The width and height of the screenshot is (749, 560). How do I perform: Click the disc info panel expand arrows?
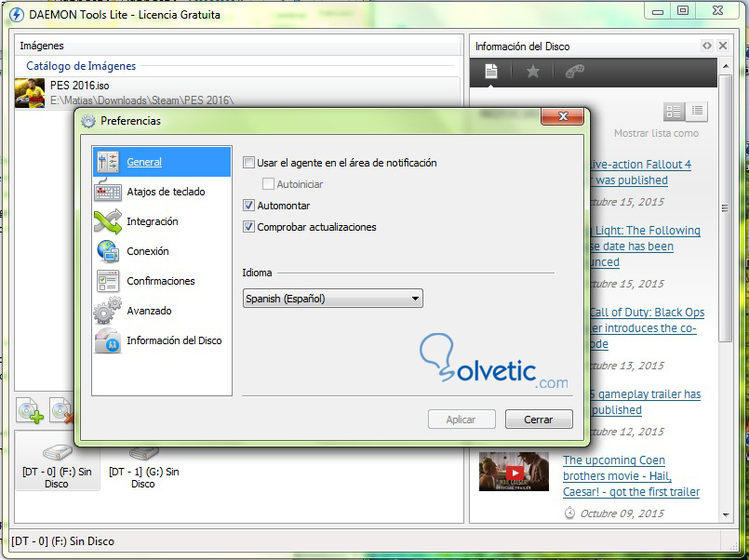click(x=706, y=46)
